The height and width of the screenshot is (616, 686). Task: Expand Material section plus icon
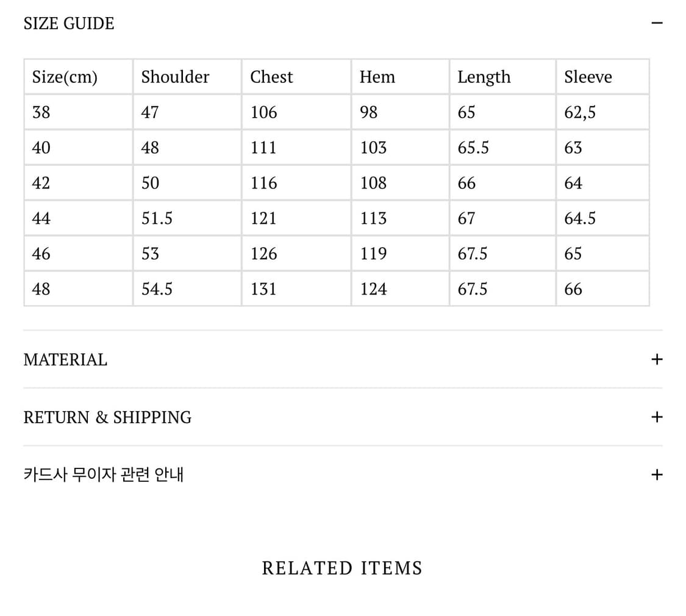click(x=657, y=359)
